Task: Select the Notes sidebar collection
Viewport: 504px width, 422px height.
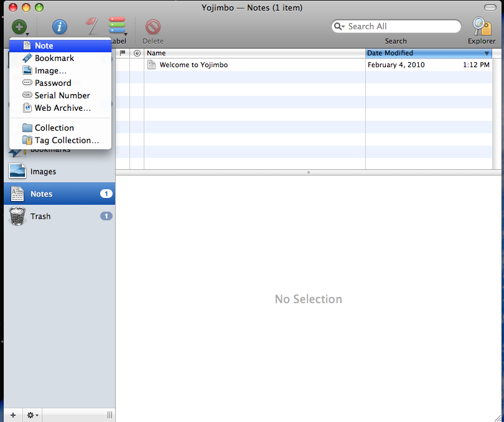Action: [60, 194]
